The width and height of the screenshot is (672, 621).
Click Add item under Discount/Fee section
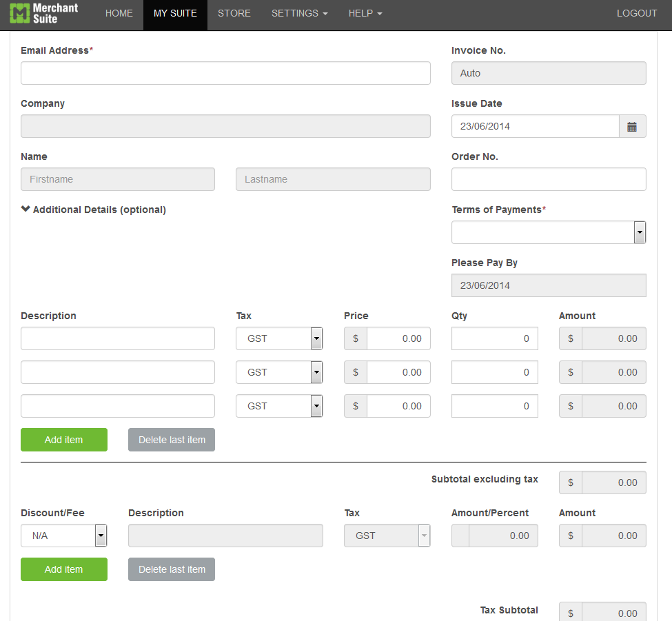(x=64, y=569)
